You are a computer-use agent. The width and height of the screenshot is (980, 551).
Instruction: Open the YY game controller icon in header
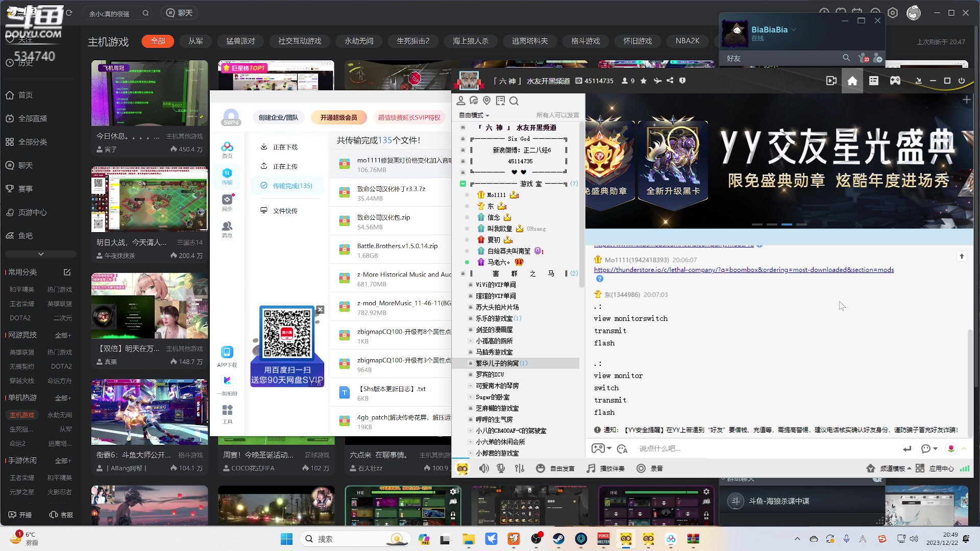(x=895, y=81)
